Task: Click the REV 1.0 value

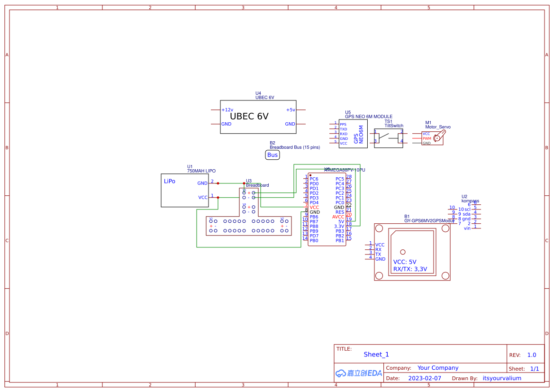Action: point(531,355)
